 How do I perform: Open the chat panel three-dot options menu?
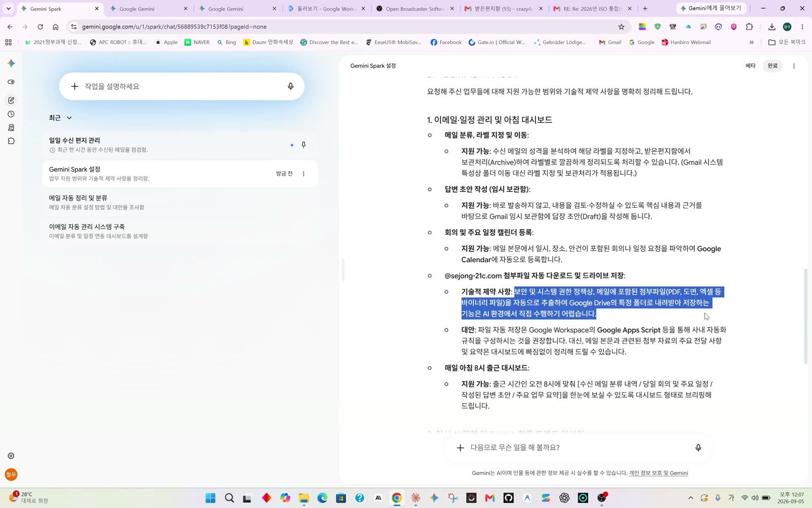click(x=794, y=66)
